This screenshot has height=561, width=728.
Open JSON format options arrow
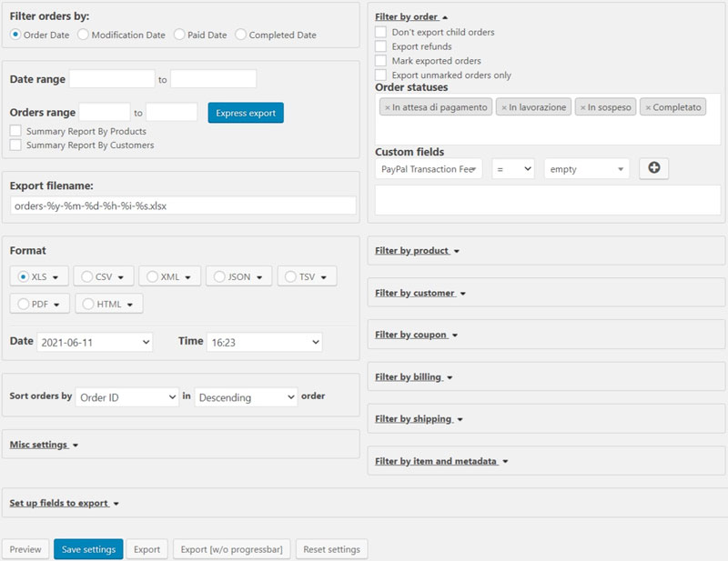point(259,277)
